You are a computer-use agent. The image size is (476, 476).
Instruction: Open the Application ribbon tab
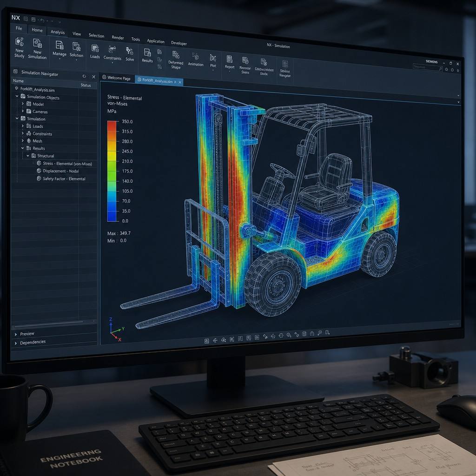pos(155,41)
